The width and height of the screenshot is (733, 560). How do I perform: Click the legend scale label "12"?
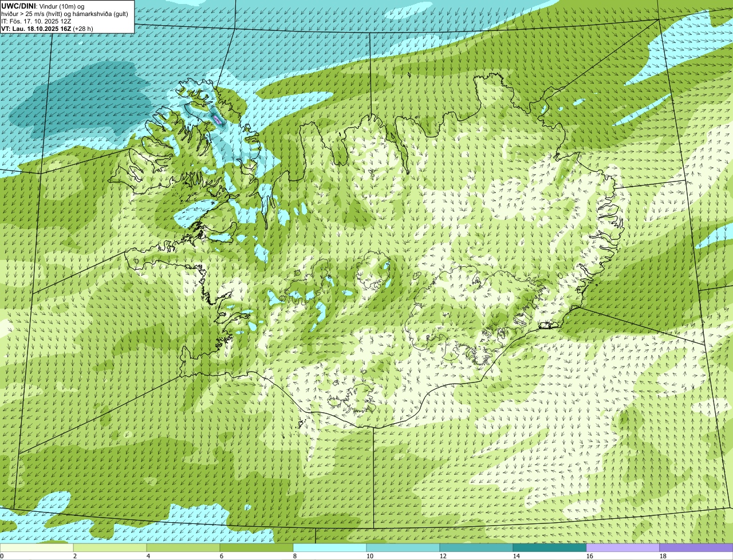pos(443,556)
